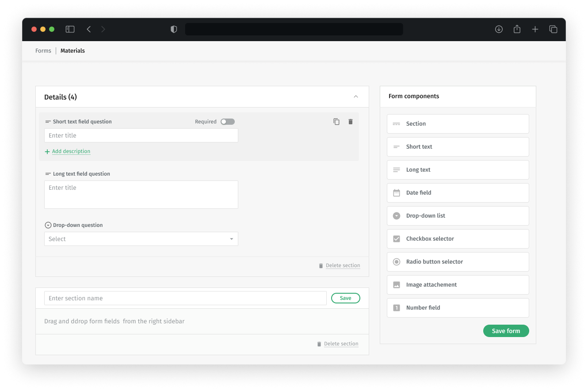
Task: Focus the long text Enter title textarea
Action: click(141, 195)
